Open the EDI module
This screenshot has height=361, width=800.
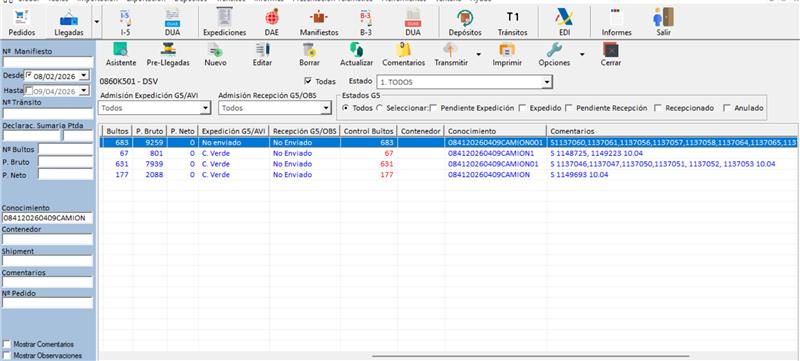pos(564,23)
